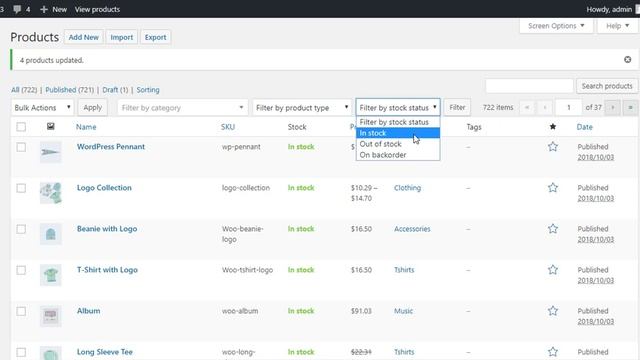Sort products by Date column
The height and width of the screenshot is (360, 640).
[584, 127]
